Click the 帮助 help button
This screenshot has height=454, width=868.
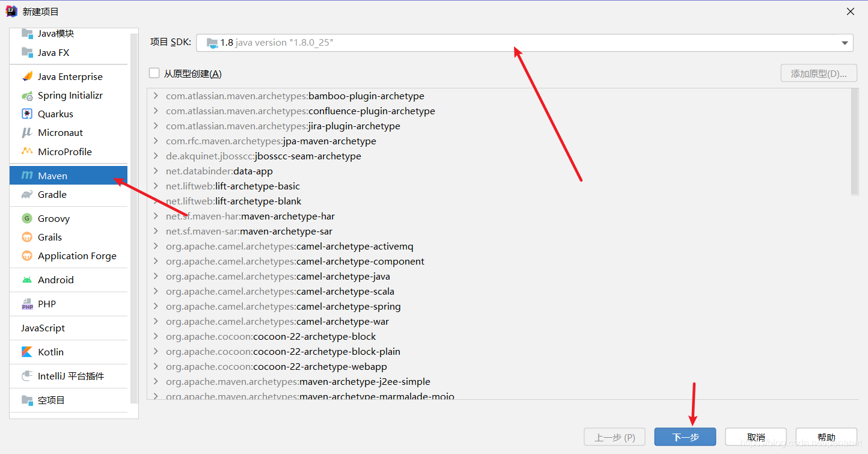(x=827, y=437)
